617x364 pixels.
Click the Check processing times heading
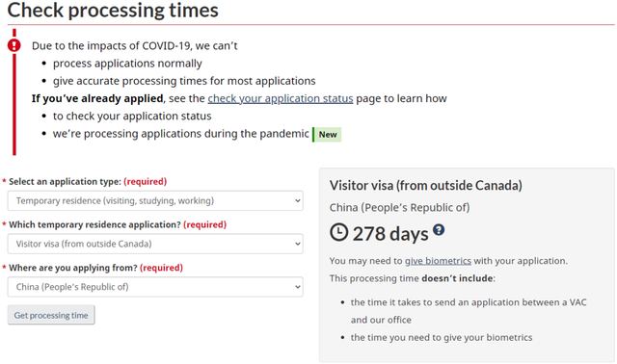tap(113, 10)
